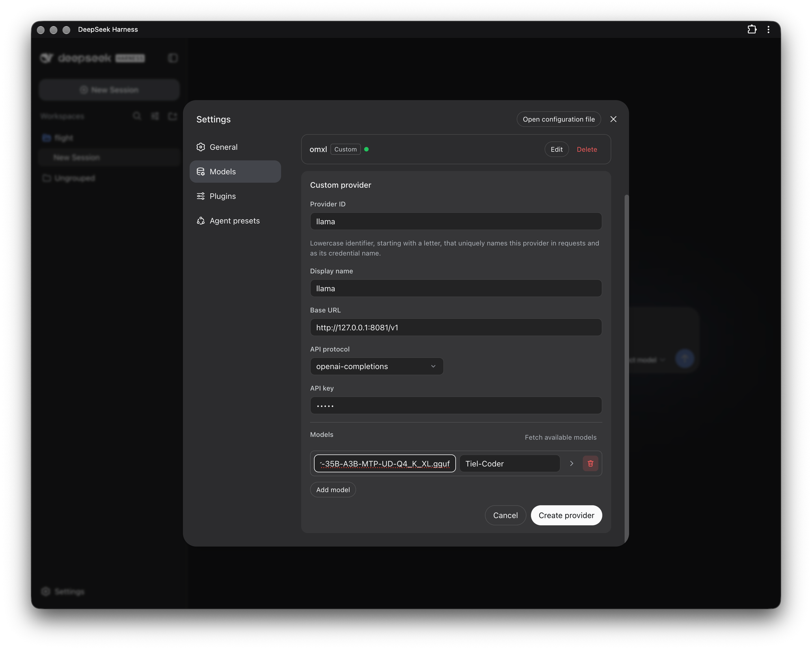Image resolution: width=812 pixels, height=650 pixels.
Task: Click the Open configuration file button
Action: pos(559,119)
